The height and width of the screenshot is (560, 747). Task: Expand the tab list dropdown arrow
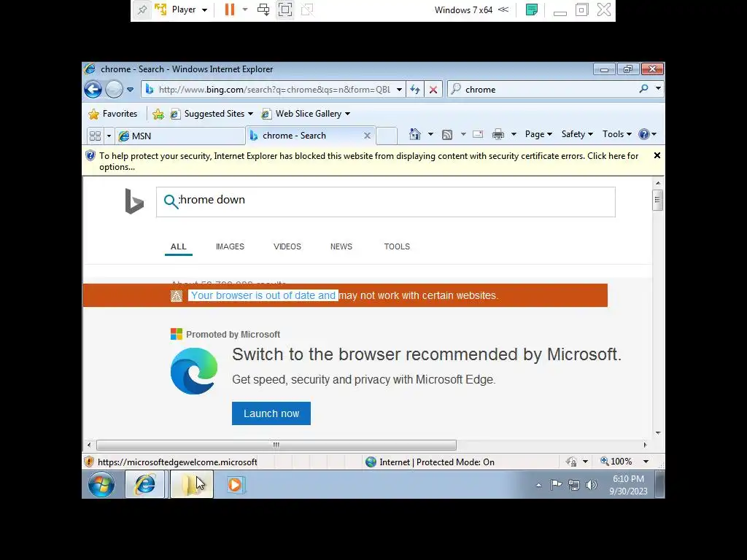pos(109,136)
